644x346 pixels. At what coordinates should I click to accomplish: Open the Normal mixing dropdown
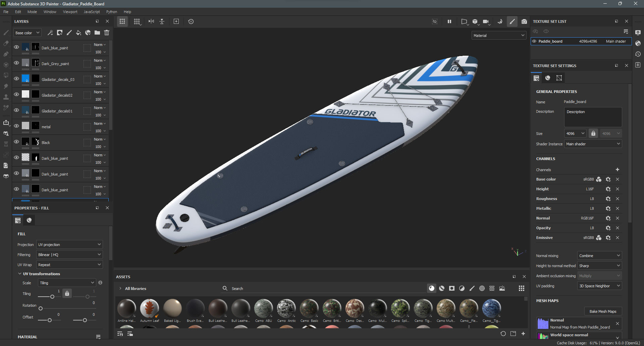(x=599, y=255)
